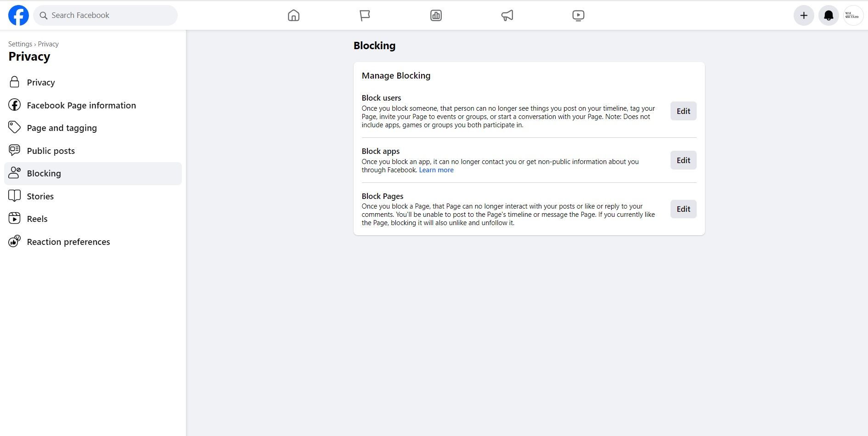This screenshot has height=436, width=868.
Task: Open Stories settings
Action: [40, 196]
